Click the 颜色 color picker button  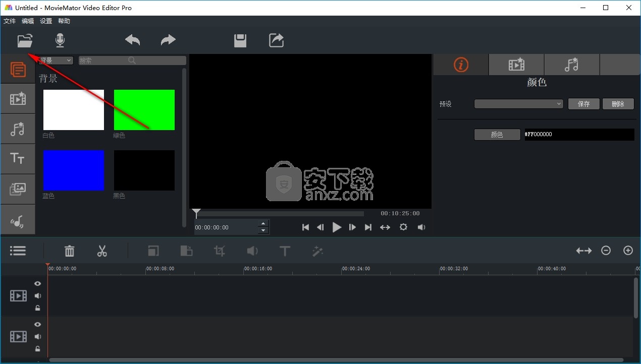497,135
